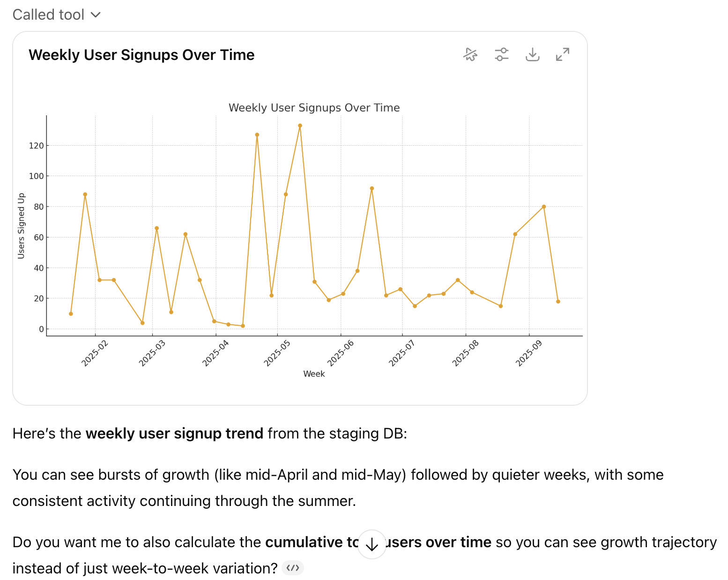Viewport: 728px width, 580px height.
Task: Click the scroll-to-bottom arrow button
Action: 371,544
